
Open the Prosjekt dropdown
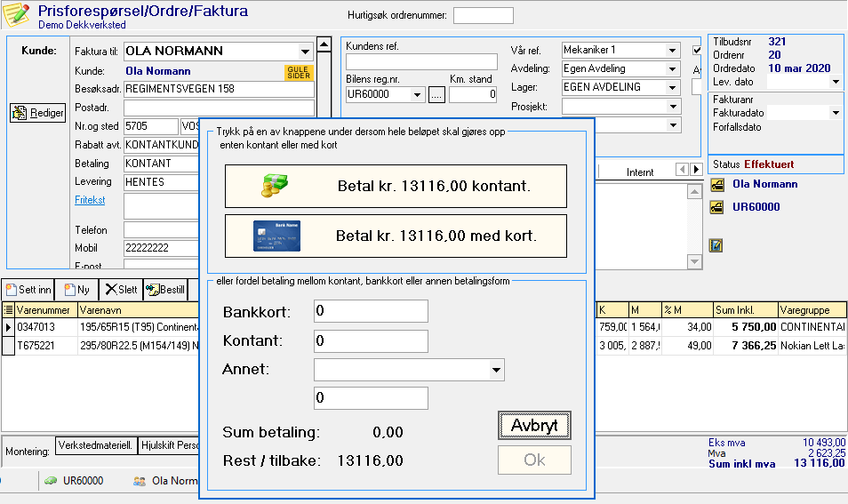pyautogui.click(x=672, y=107)
